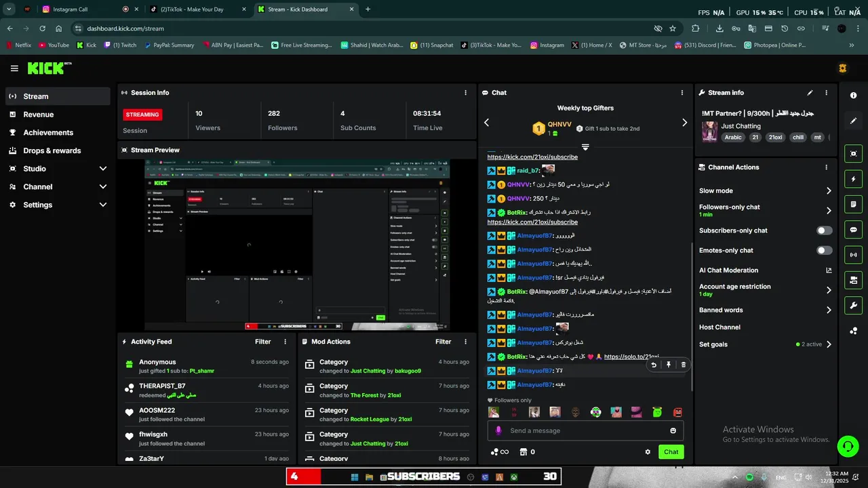Screen dimensions: 868x488
Task: Delete the highlighted chat message
Action: pyautogui.click(x=683, y=365)
